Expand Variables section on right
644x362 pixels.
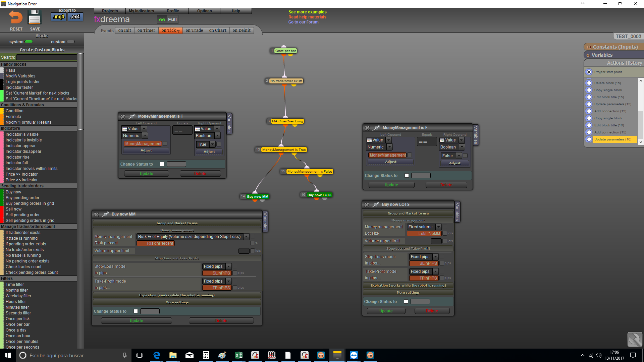click(x=614, y=55)
